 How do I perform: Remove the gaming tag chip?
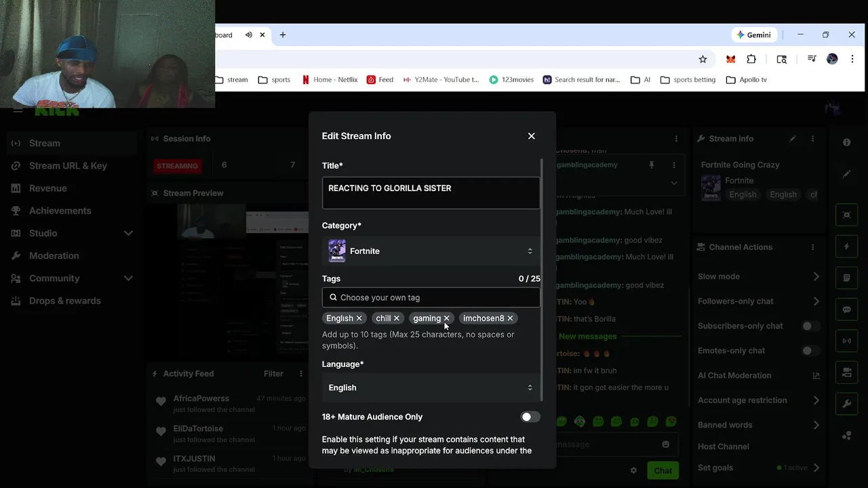click(x=446, y=319)
